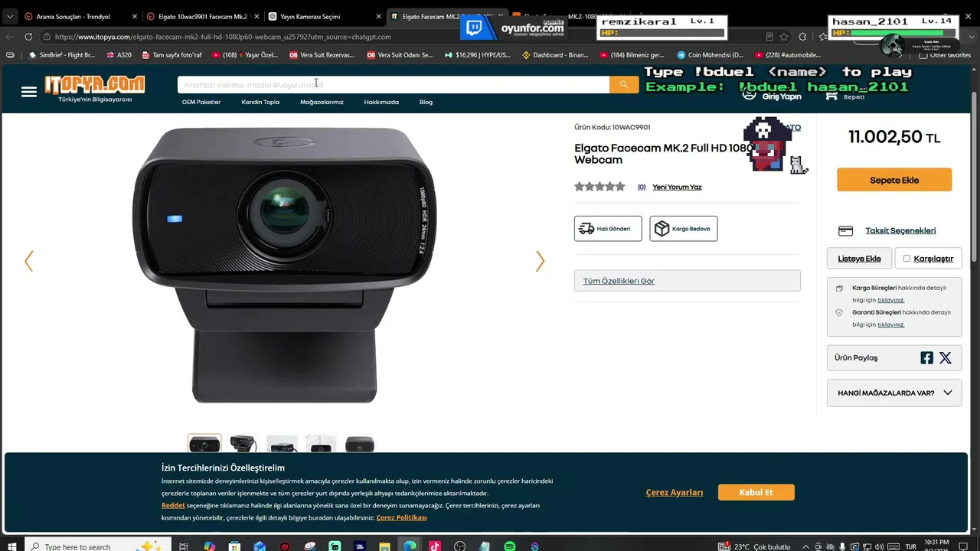This screenshot has width=980, height=551.
Task: Click the Kargo Bedava badge
Action: 684,229
